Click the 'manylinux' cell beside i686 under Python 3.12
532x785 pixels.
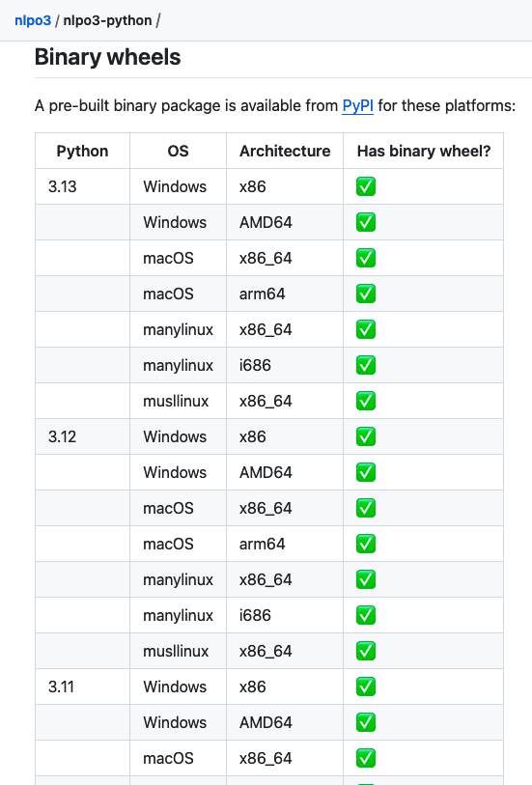click(179, 615)
